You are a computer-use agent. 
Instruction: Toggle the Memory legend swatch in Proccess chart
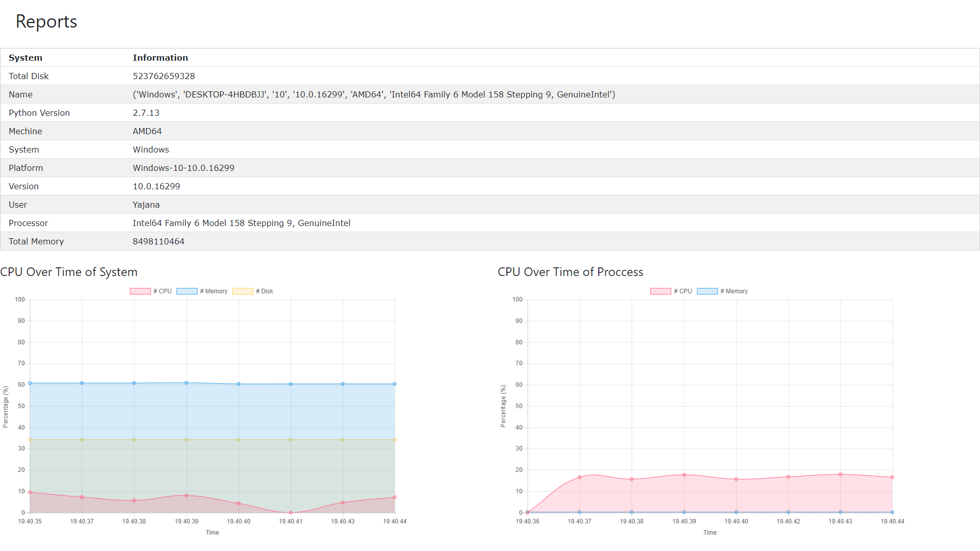click(707, 291)
